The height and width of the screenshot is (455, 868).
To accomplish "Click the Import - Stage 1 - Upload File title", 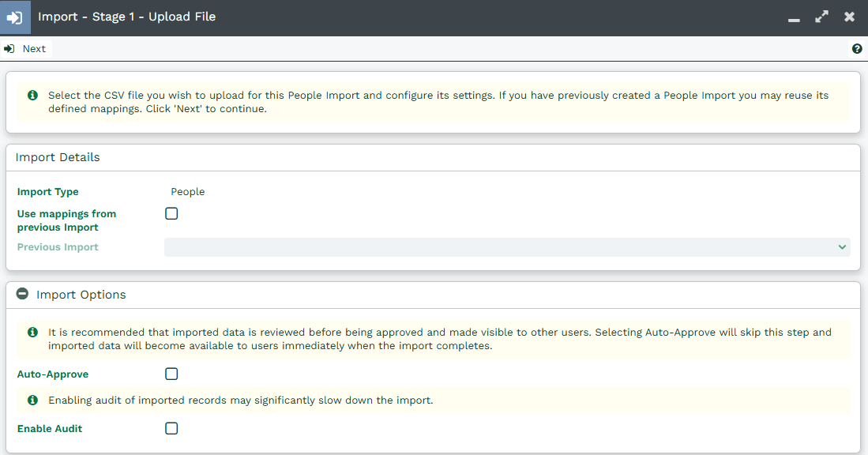I will 126,17.
